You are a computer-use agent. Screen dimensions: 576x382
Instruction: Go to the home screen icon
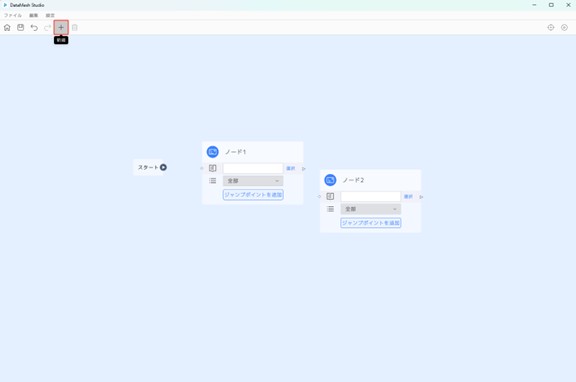7,28
